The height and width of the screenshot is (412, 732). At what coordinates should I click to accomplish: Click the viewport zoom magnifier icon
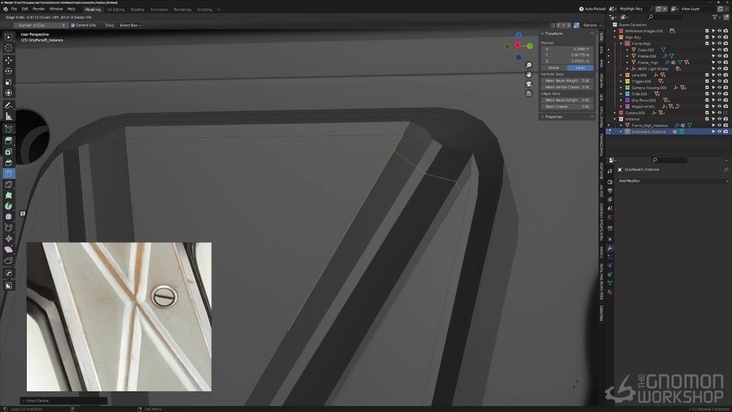528,65
